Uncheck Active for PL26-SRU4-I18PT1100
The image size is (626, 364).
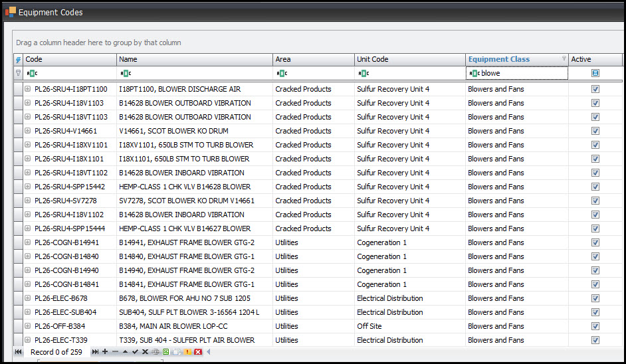click(595, 89)
